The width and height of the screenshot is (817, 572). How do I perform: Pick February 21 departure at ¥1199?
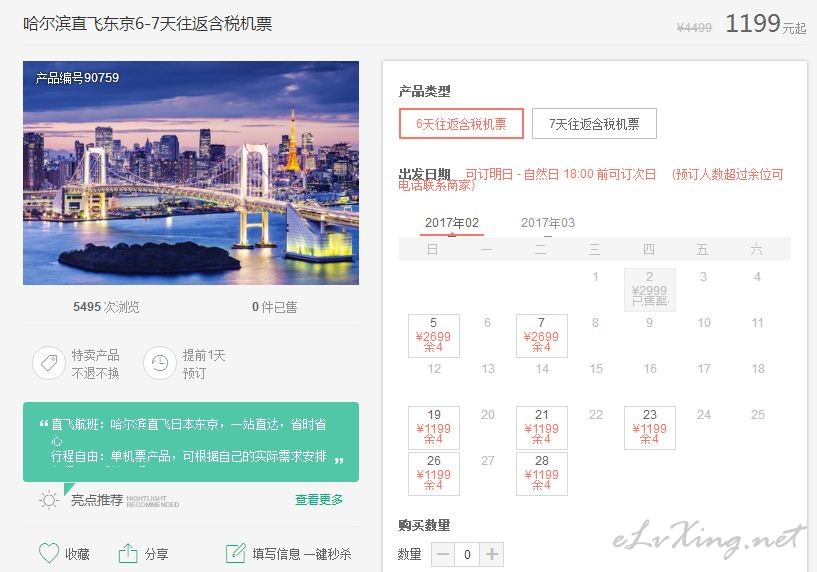pyautogui.click(x=541, y=428)
